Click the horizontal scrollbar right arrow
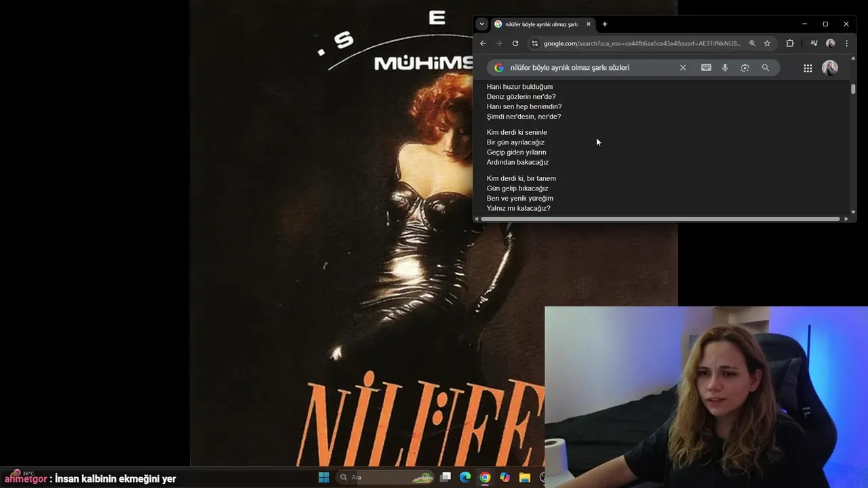Viewport: 868px width, 488px height. 846,219
